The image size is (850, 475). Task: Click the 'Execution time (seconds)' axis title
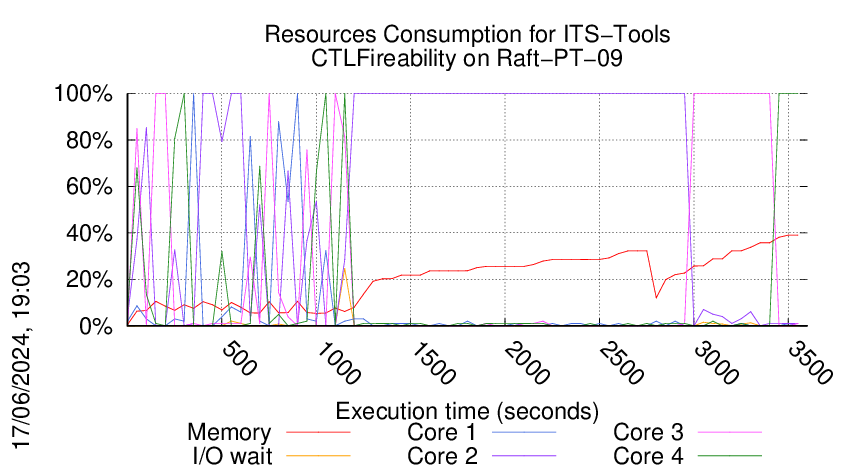pyautogui.click(x=467, y=411)
